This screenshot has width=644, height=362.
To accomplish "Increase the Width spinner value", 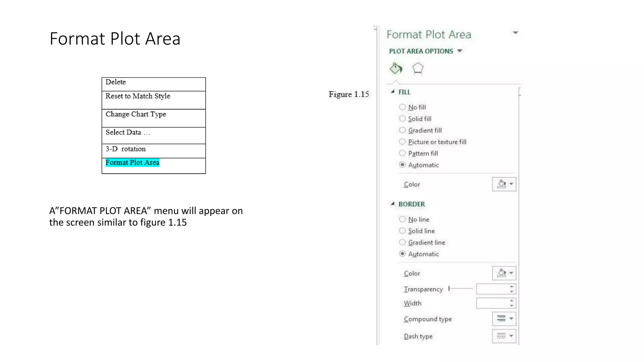I will (x=512, y=301).
